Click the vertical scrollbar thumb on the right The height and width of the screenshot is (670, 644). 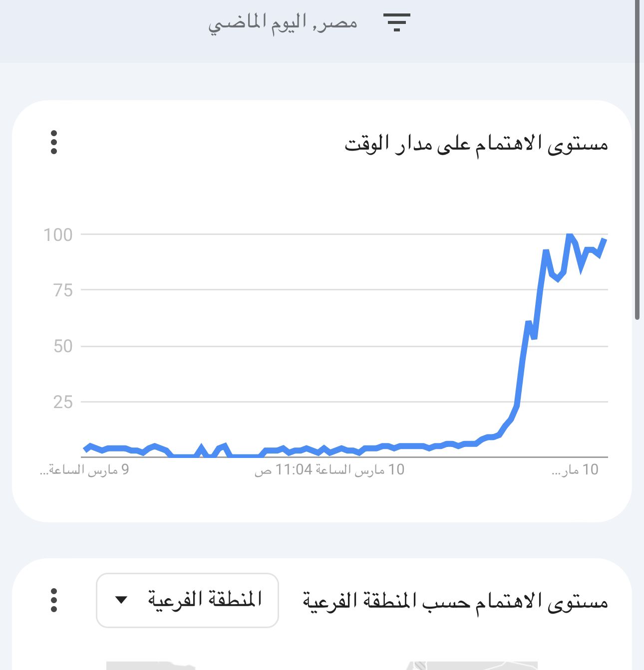[637, 160]
